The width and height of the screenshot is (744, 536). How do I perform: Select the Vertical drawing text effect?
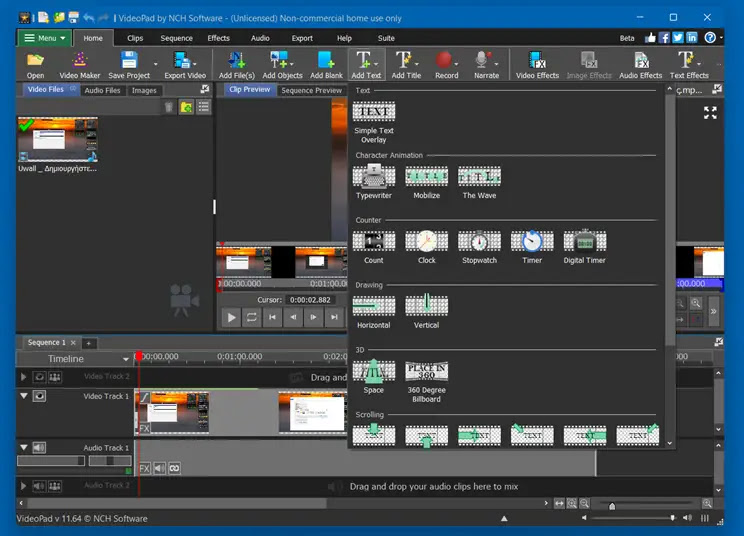pyautogui.click(x=427, y=312)
